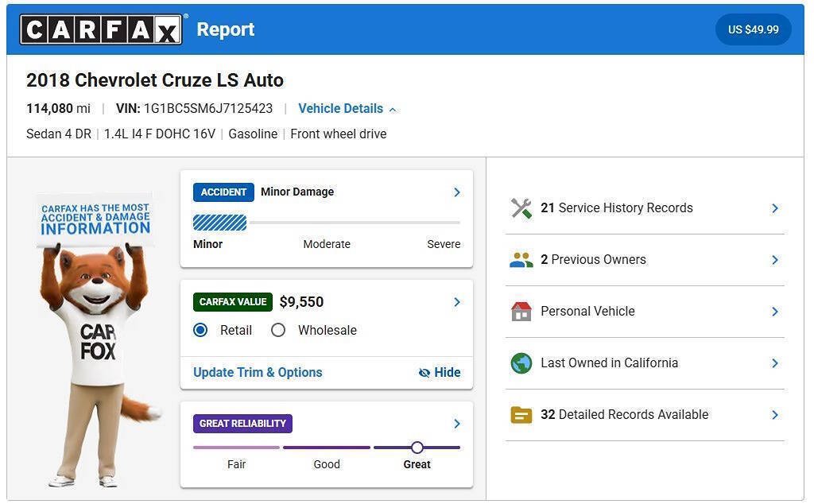Open the Carfax Value chevron arrow
Screen dimensions: 814x504
click(457, 302)
